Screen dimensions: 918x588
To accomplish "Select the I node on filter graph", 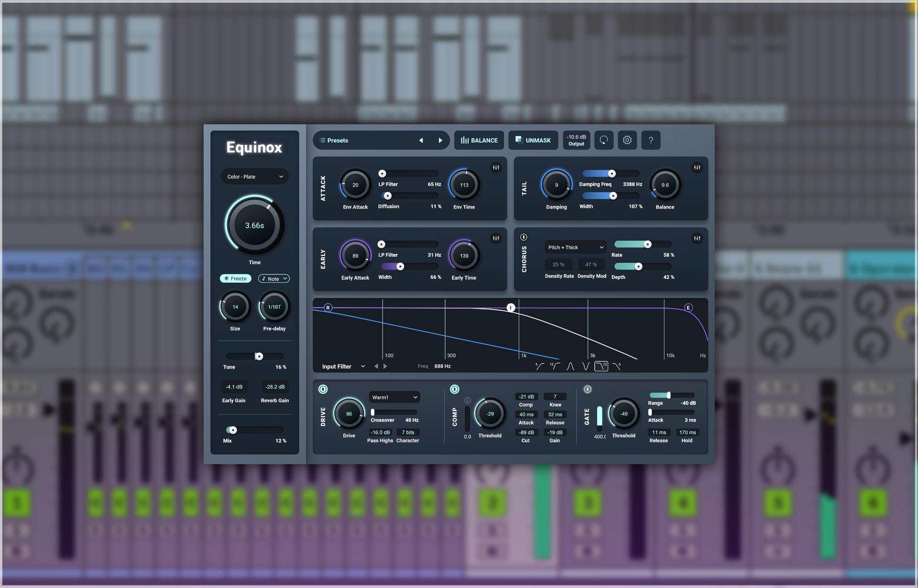I will 511,307.
